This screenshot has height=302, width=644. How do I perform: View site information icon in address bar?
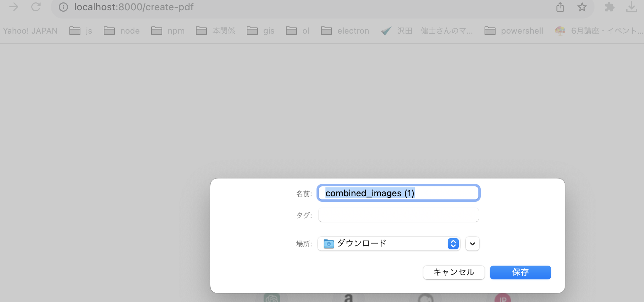point(63,7)
